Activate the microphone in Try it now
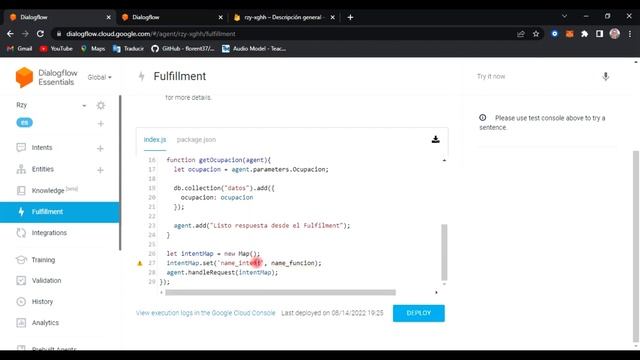The width and height of the screenshot is (640, 360). (x=606, y=76)
